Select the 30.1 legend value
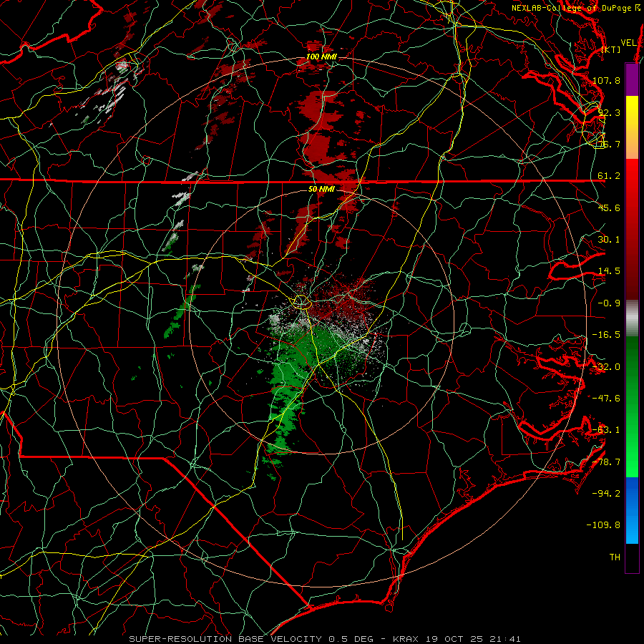 [x=609, y=240]
